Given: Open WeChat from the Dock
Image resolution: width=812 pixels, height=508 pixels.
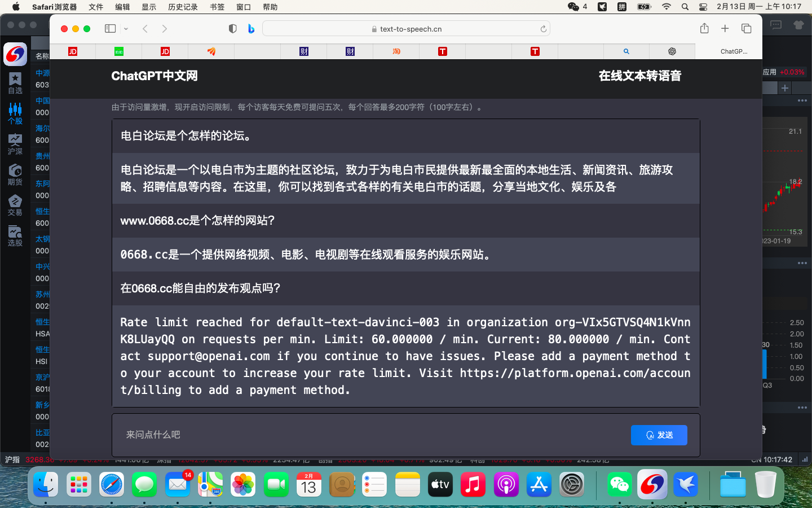Looking at the screenshot, I should tap(619, 484).
